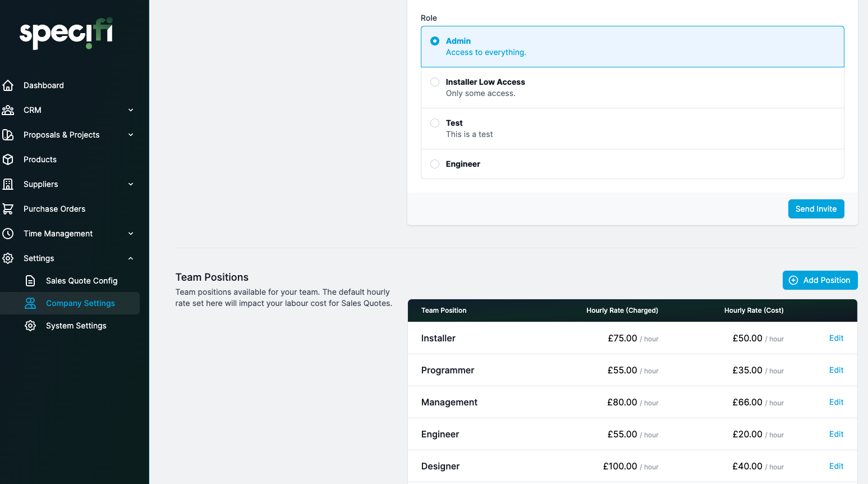868x484 pixels.
Task: Click the Specifi logo
Action: tap(66, 33)
